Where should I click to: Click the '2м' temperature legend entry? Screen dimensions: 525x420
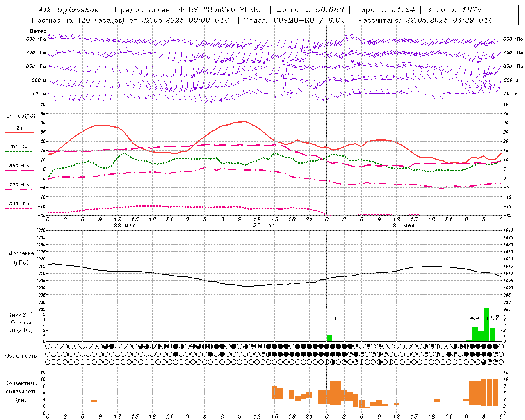(19, 128)
